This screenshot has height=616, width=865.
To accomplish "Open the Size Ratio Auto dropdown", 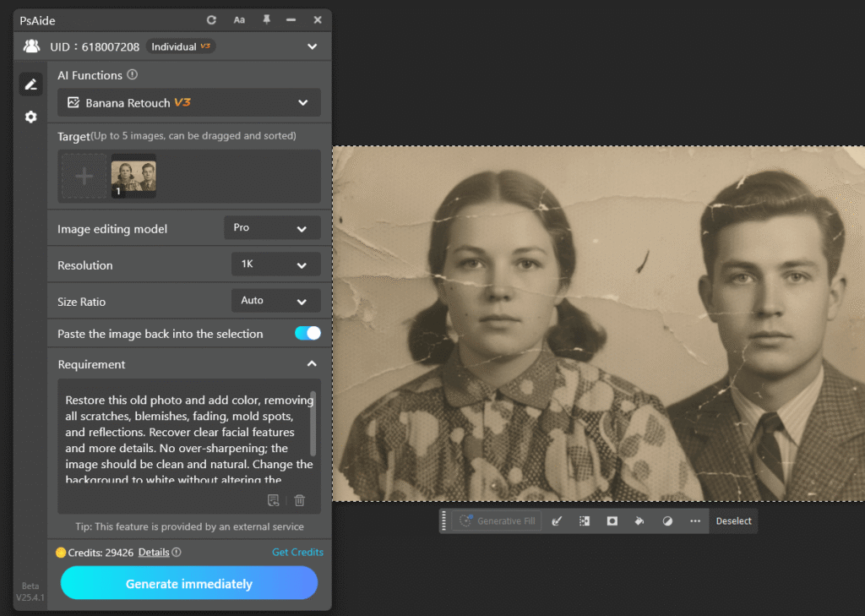I will tap(275, 300).
